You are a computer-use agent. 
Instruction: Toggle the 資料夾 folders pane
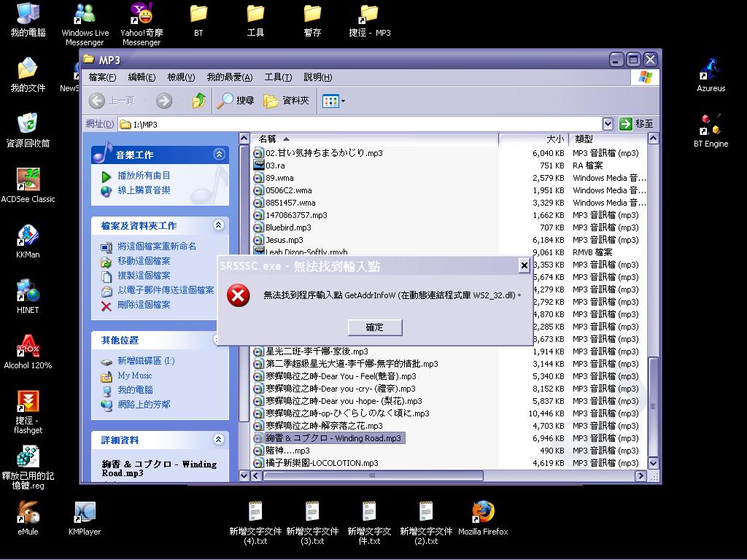[286, 101]
